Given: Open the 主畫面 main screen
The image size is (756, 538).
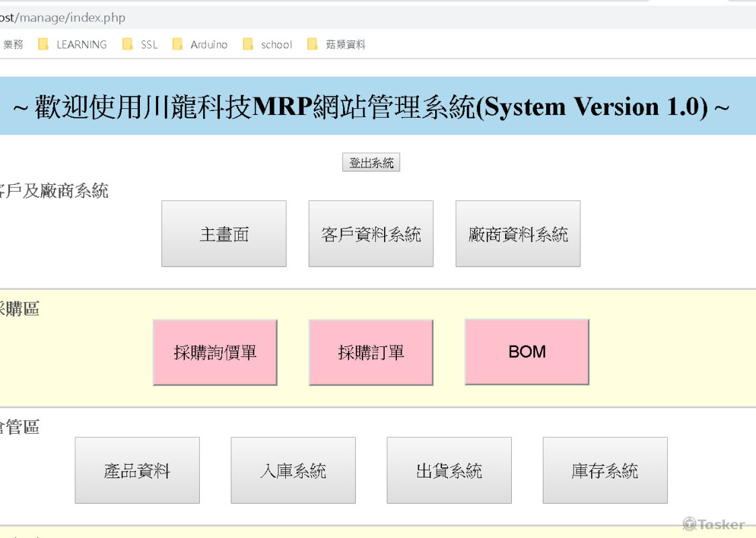Looking at the screenshot, I should tap(223, 233).
